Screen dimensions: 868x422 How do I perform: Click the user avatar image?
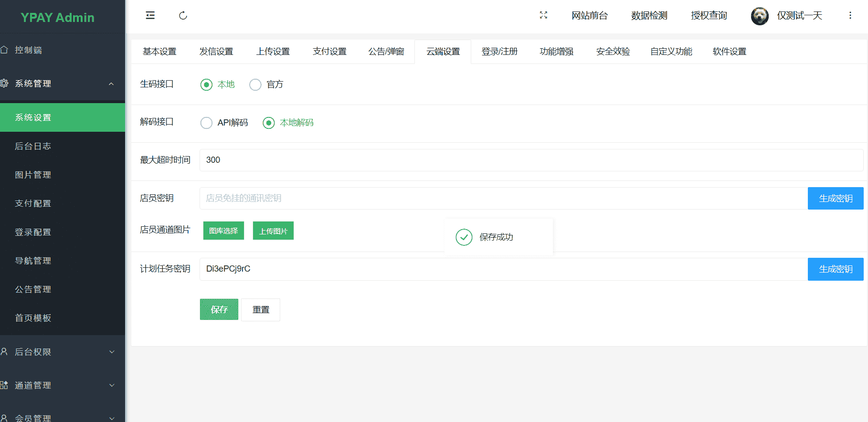click(x=759, y=16)
